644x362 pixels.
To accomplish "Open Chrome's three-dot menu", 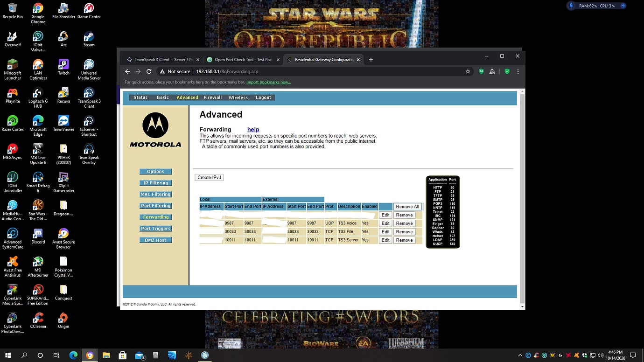I will tap(518, 71).
